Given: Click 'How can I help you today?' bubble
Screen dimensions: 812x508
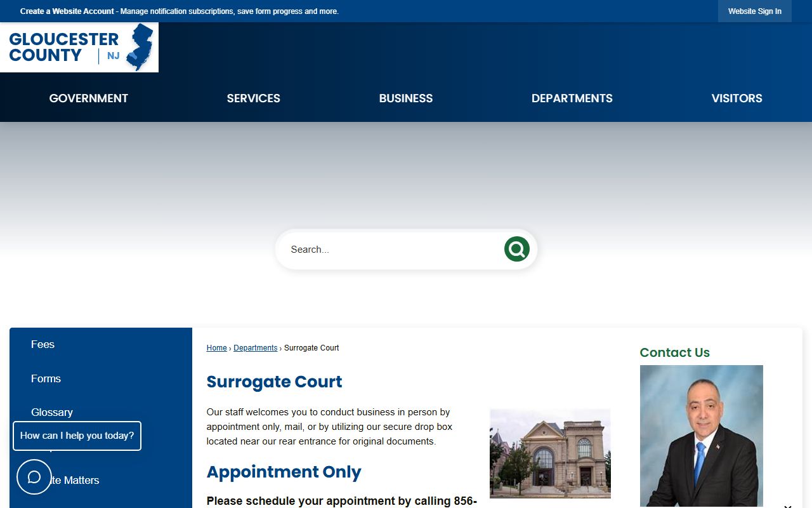Looking at the screenshot, I should 77,436.
